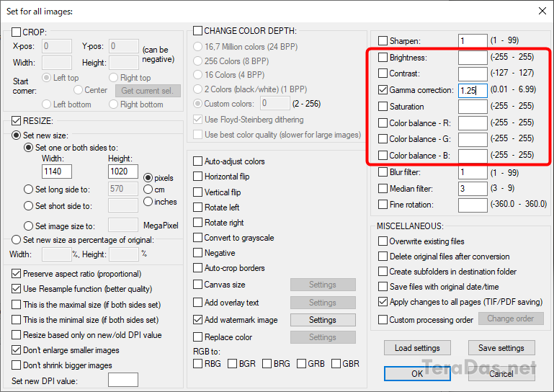The height and width of the screenshot is (392, 554).
Task: Click the Cancel button
Action: tap(501, 373)
